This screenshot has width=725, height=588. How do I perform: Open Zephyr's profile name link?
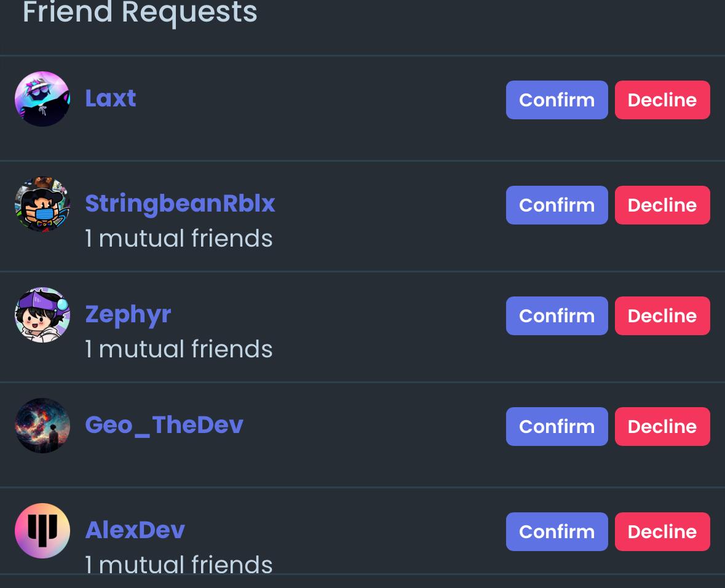[x=128, y=314]
